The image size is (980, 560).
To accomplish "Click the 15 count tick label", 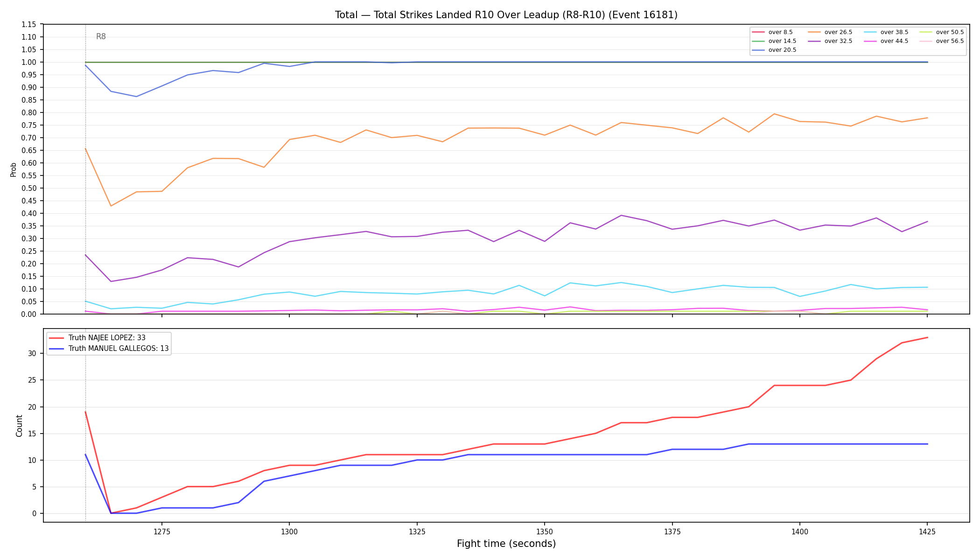I will (x=32, y=434).
